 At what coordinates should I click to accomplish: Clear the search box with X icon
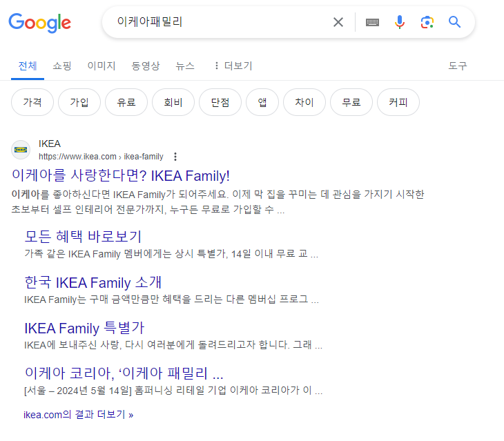(338, 22)
